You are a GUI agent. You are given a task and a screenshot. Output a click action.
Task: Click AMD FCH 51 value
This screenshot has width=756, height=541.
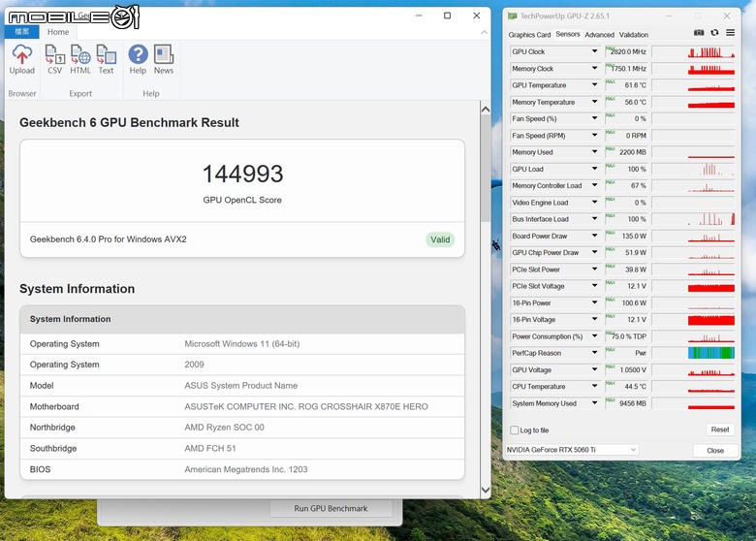pyautogui.click(x=210, y=449)
